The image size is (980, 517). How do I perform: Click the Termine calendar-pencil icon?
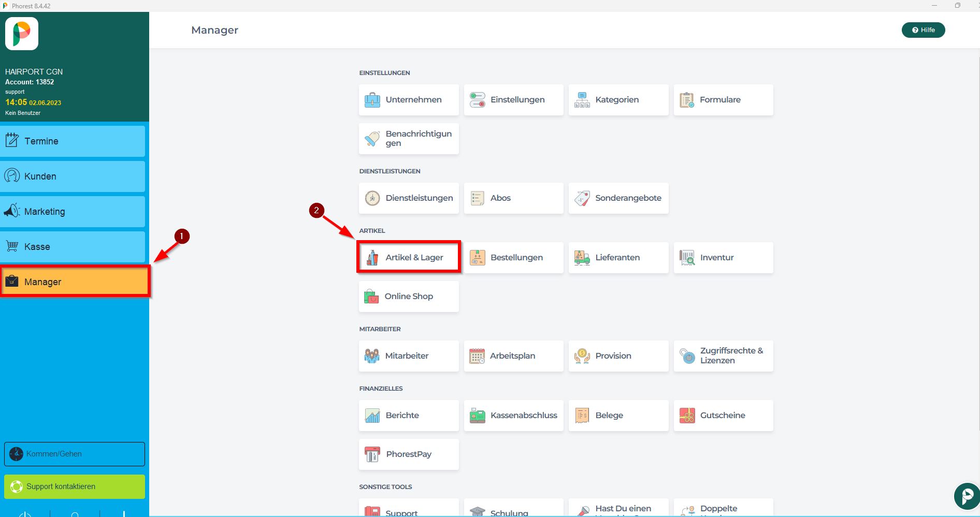tap(12, 140)
